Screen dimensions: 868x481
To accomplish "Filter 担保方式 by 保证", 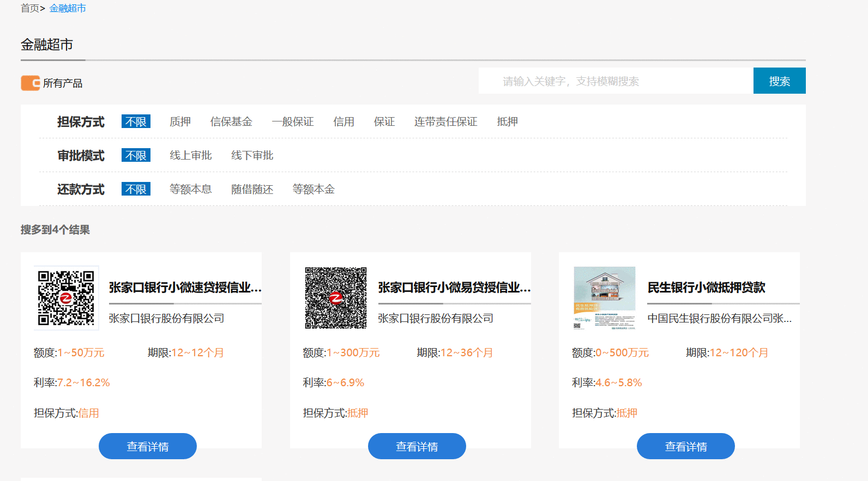I will 384,121.
